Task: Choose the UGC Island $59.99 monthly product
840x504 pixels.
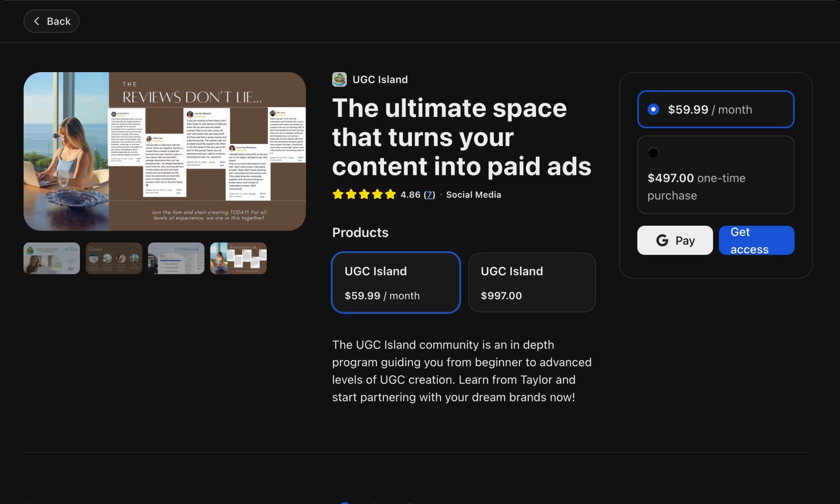Action: coord(396,282)
